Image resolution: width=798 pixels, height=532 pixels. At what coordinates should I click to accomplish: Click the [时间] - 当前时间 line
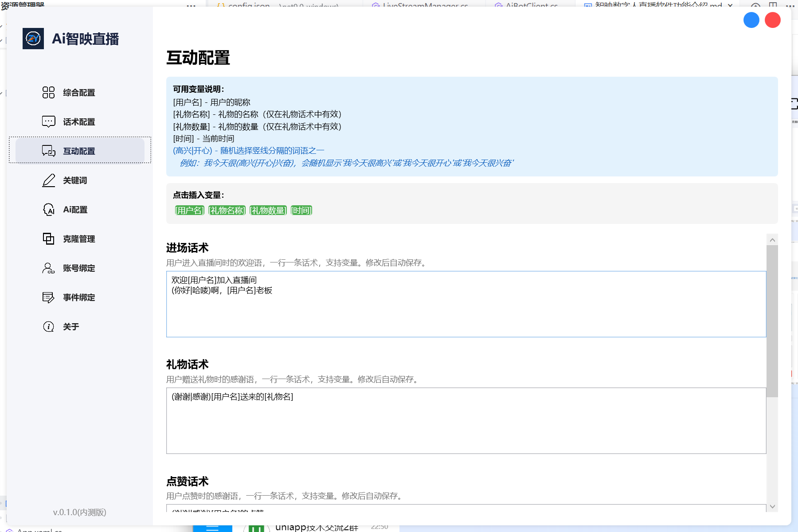tap(204, 138)
